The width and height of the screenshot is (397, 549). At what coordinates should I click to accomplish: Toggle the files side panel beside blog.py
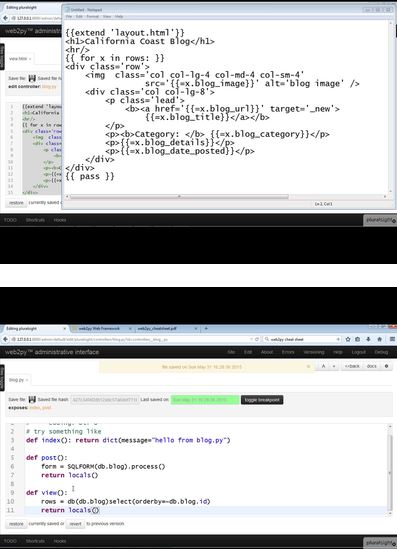point(2,377)
